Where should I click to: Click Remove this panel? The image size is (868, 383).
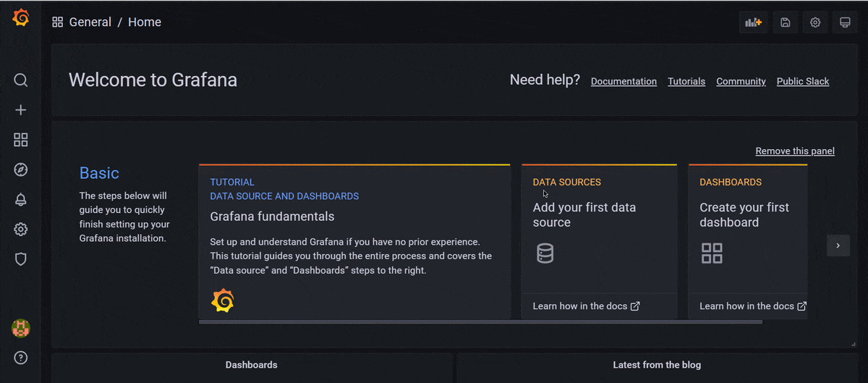click(x=795, y=151)
